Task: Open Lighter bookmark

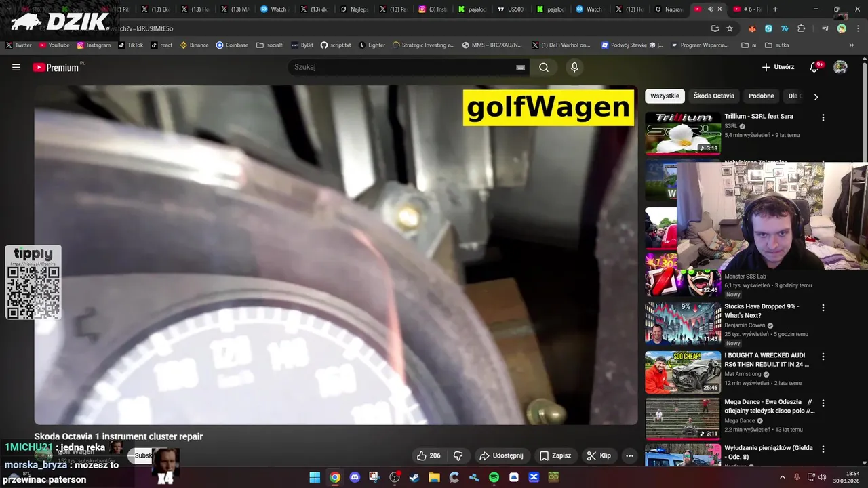Action: click(x=372, y=45)
